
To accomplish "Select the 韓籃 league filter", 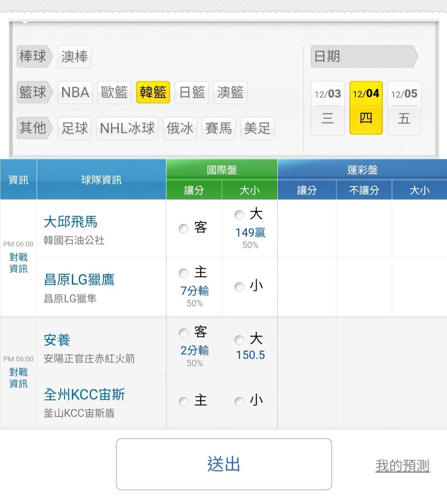I will click(x=153, y=92).
